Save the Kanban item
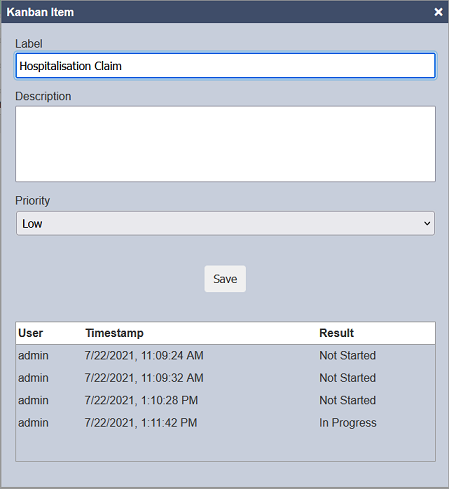Image resolution: width=449 pixels, height=489 pixels. [x=225, y=279]
